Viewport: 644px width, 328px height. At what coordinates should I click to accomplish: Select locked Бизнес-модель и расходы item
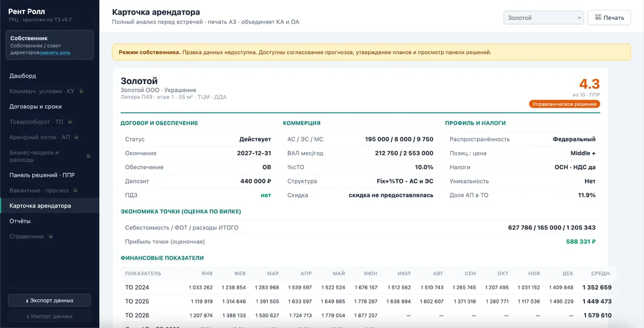[x=50, y=156]
